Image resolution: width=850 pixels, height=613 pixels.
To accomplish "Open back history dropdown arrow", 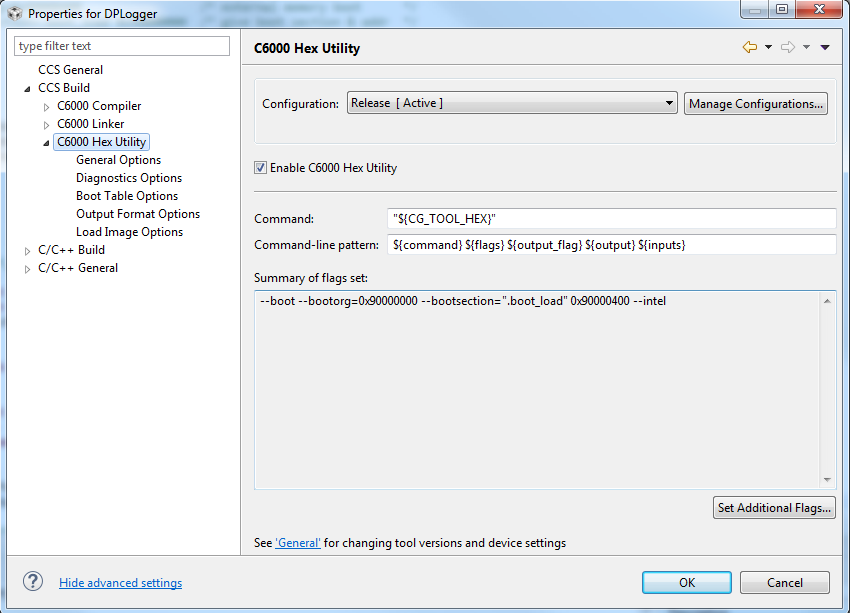I will click(768, 47).
